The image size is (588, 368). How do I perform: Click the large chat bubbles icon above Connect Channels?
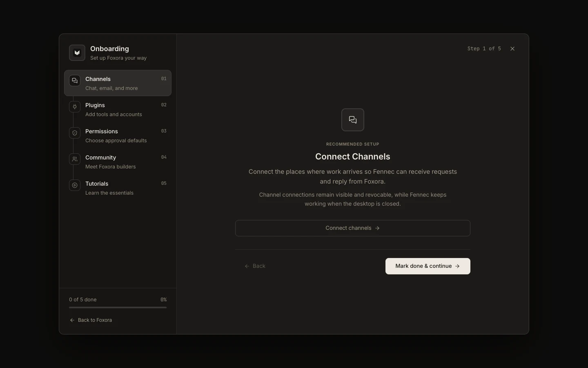click(x=353, y=120)
